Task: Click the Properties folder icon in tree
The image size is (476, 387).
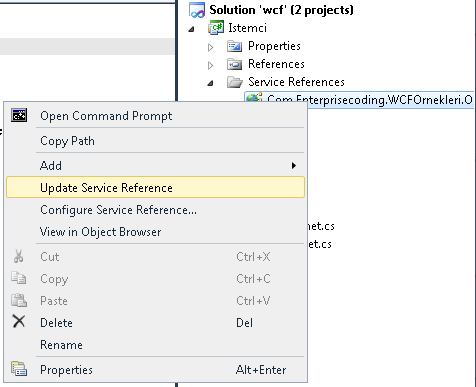Action: (234, 46)
